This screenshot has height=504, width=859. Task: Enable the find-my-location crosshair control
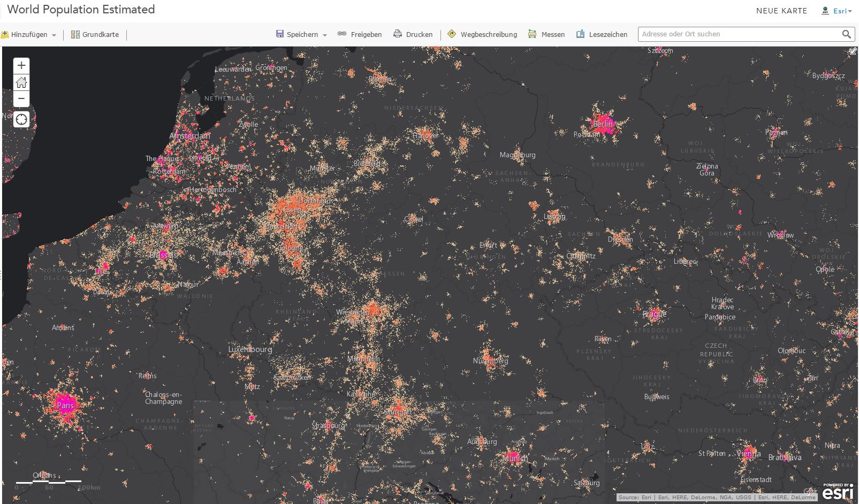21,119
